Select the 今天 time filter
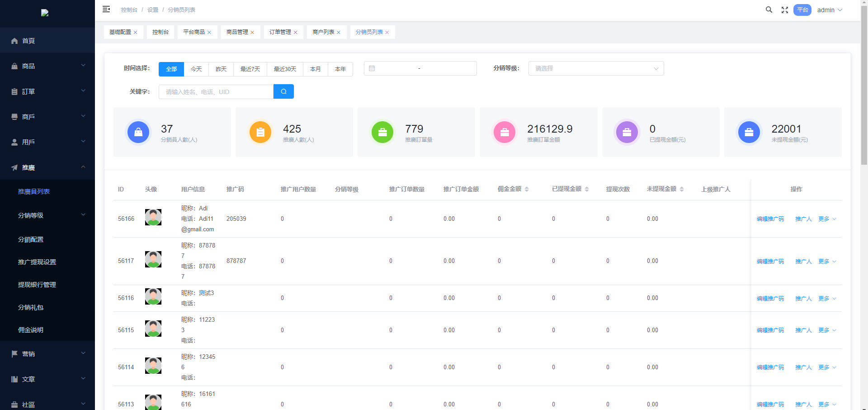The width and height of the screenshot is (868, 410). tap(196, 69)
